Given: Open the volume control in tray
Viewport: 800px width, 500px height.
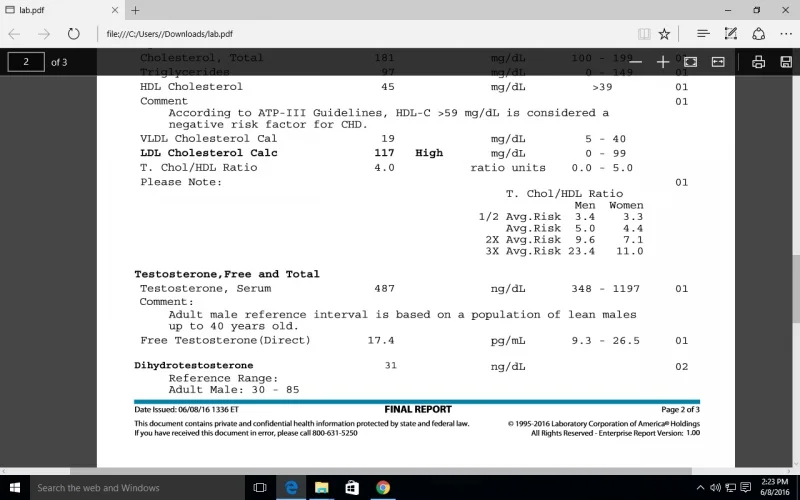Looking at the screenshot, I should [x=715, y=488].
